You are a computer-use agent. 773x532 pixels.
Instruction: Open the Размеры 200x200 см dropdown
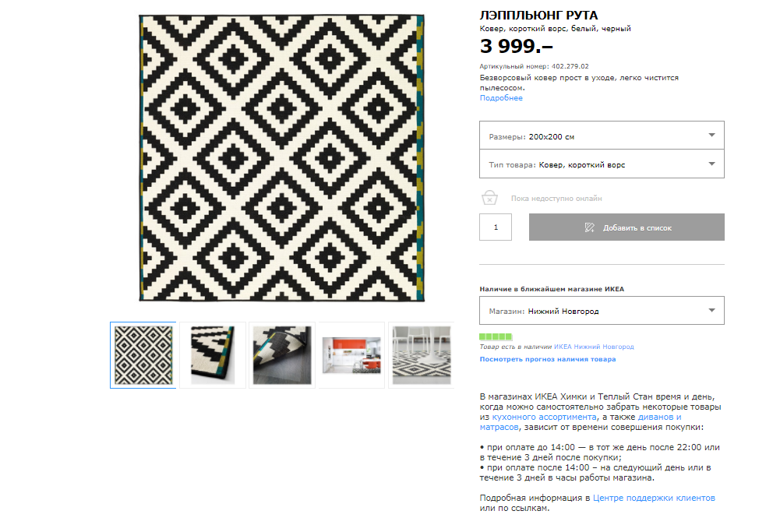tap(602, 136)
